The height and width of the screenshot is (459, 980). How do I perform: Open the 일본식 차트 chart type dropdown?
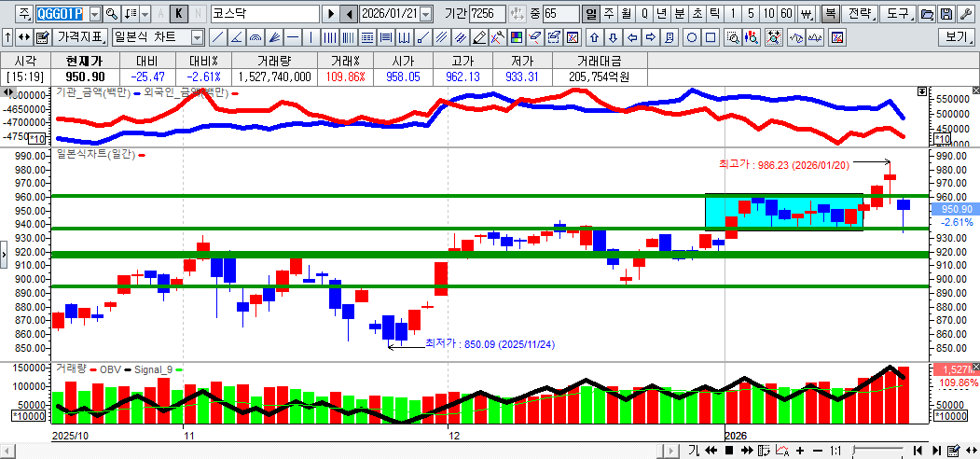pyautogui.click(x=197, y=37)
